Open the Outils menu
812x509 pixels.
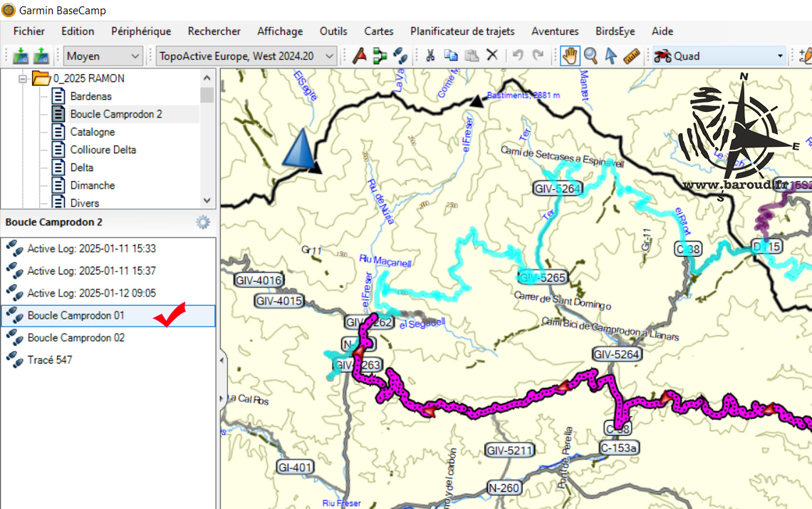click(333, 31)
